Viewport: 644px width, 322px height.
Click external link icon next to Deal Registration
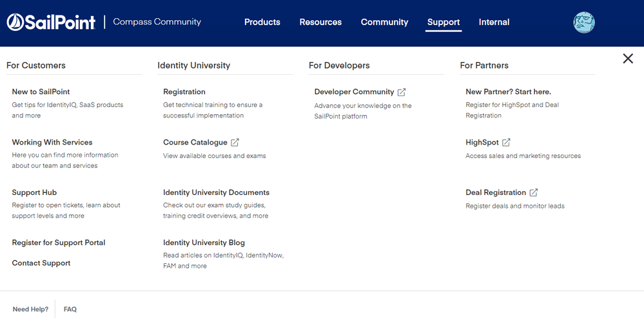click(533, 193)
